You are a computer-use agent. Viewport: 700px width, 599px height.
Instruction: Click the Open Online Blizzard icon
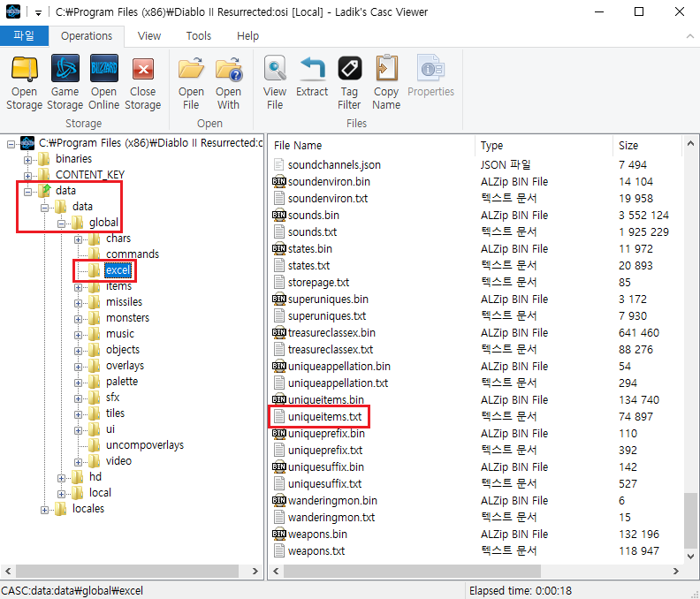[104, 68]
